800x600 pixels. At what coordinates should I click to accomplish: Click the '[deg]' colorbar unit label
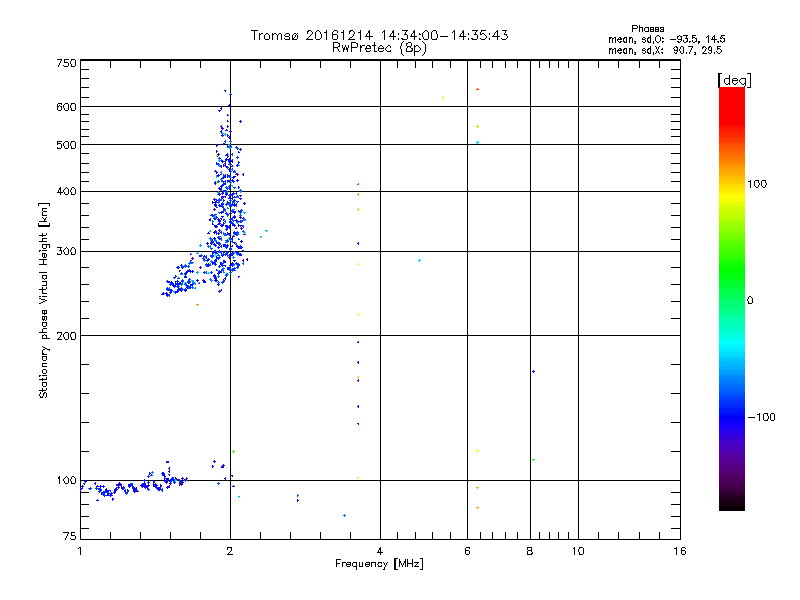tap(734, 80)
